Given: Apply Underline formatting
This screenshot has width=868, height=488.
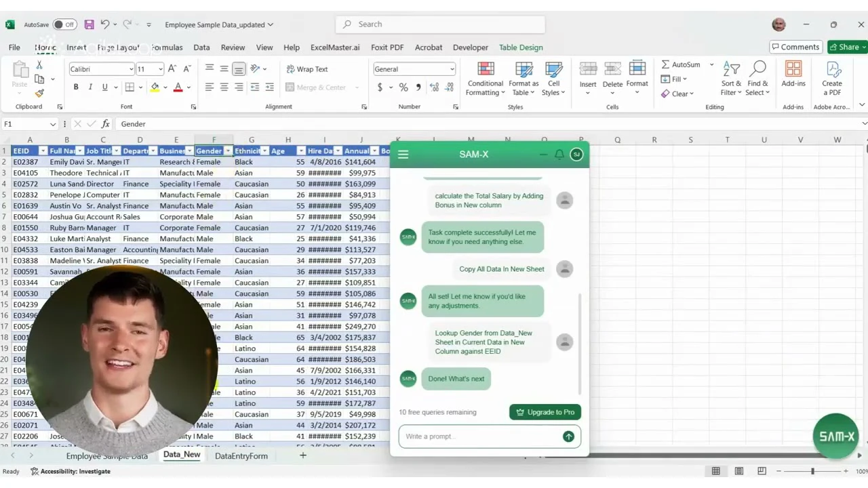Looking at the screenshot, I should tap(104, 87).
